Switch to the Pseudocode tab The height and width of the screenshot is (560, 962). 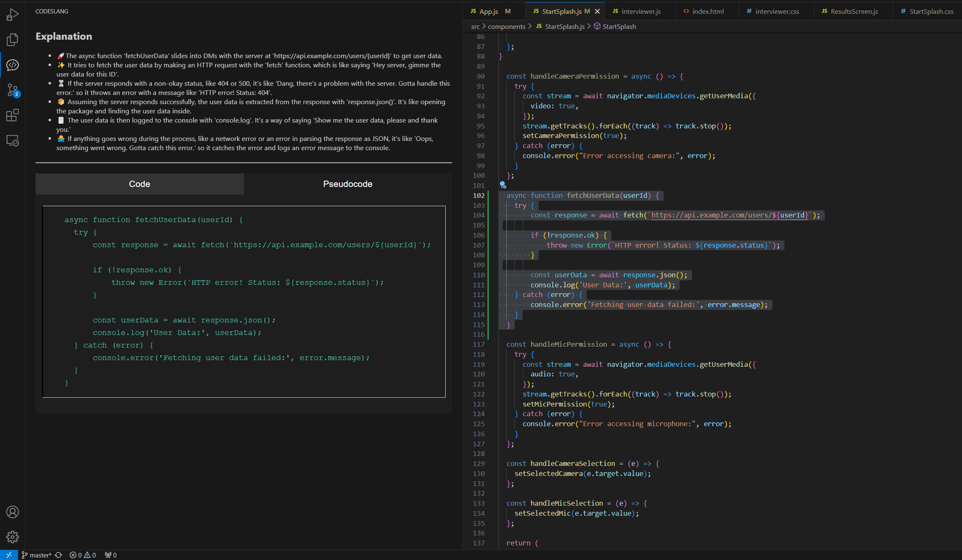347,184
